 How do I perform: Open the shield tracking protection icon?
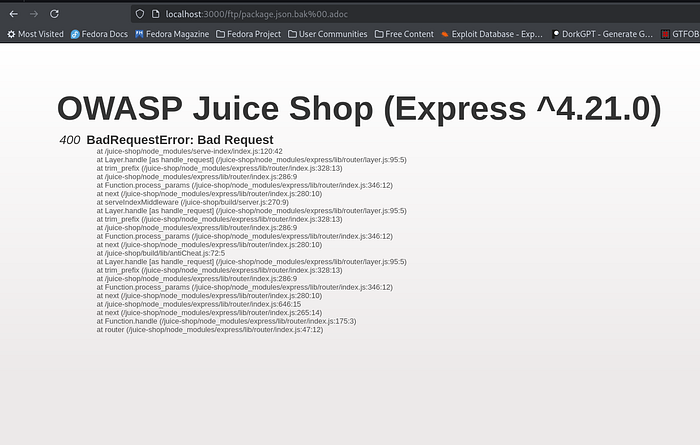coord(140,14)
